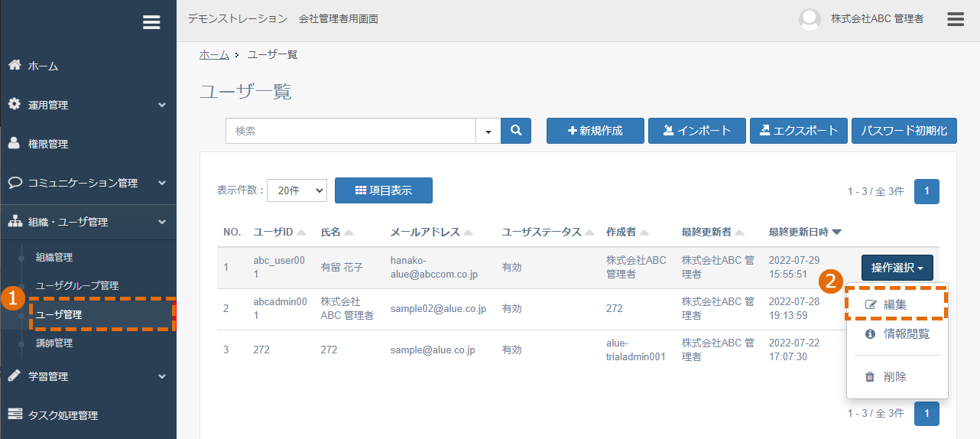Click alue-trialadmin001 creator cell

635,350
